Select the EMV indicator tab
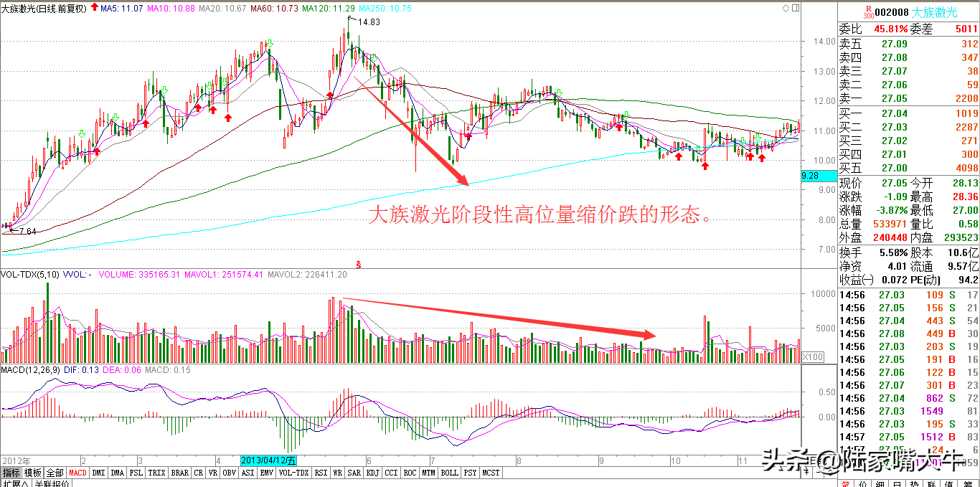The height and width of the screenshot is (487, 980). coord(266,473)
